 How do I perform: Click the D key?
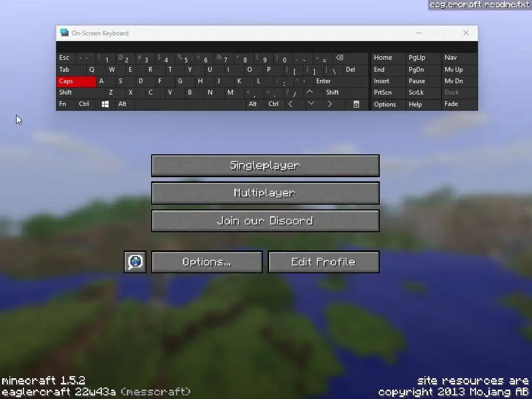click(145, 82)
